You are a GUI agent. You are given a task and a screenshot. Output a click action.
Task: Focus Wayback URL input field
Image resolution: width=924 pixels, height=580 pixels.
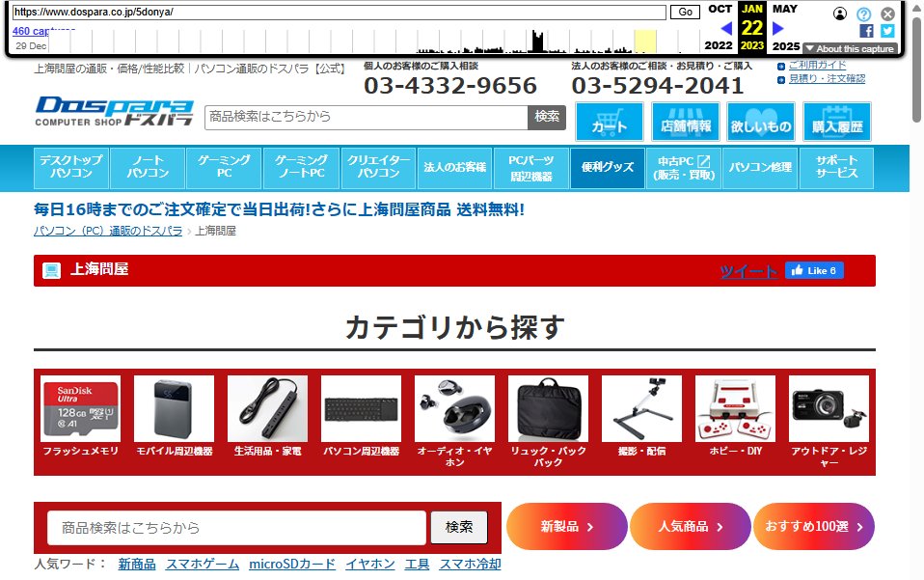click(340, 12)
